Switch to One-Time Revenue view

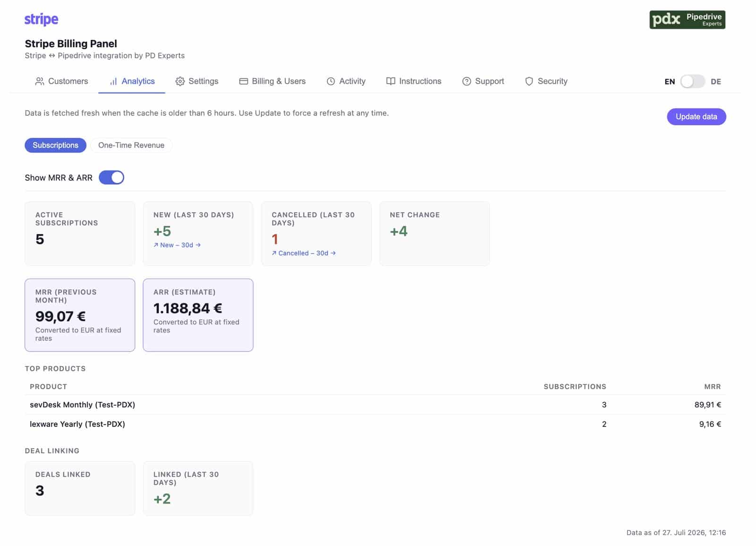click(x=131, y=145)
